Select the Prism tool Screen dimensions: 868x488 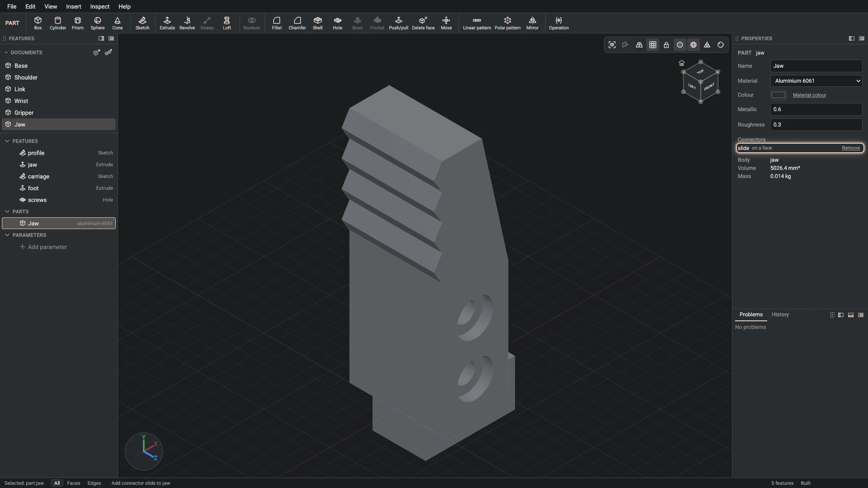point(78,23)
